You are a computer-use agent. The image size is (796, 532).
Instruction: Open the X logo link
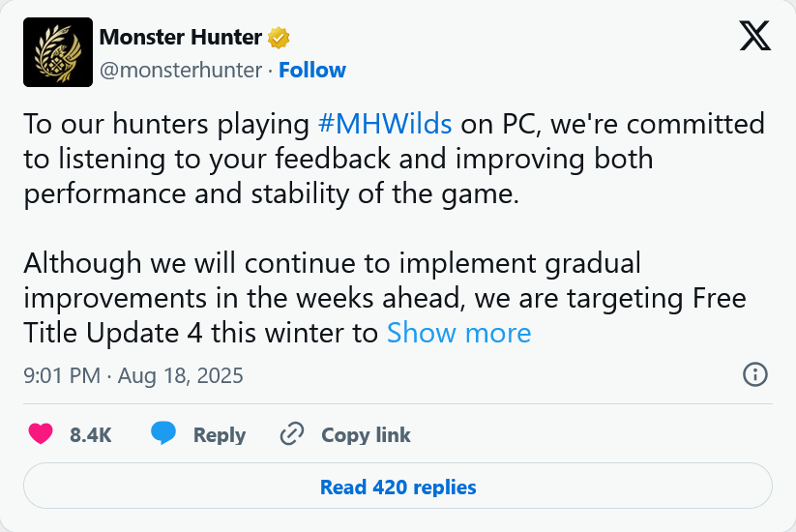(754, 36)
